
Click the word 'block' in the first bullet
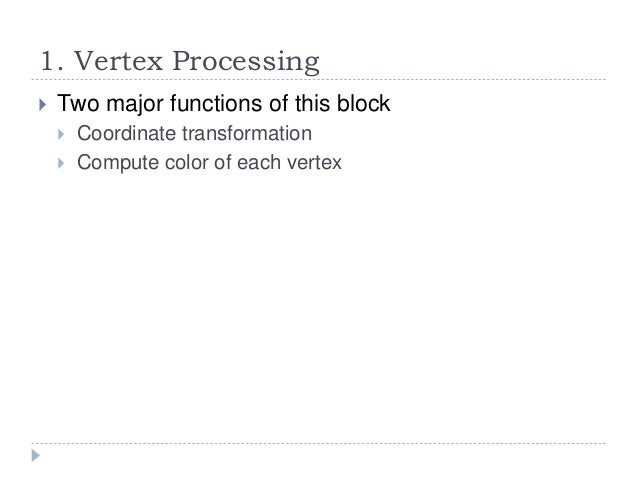coord(363,103)
